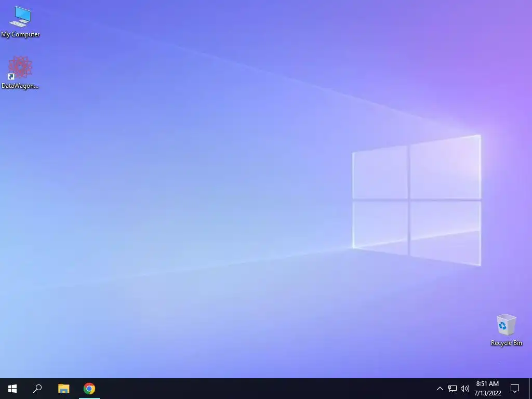Open the Windows Start menu

pyautogui.click(x=12, y=389)
